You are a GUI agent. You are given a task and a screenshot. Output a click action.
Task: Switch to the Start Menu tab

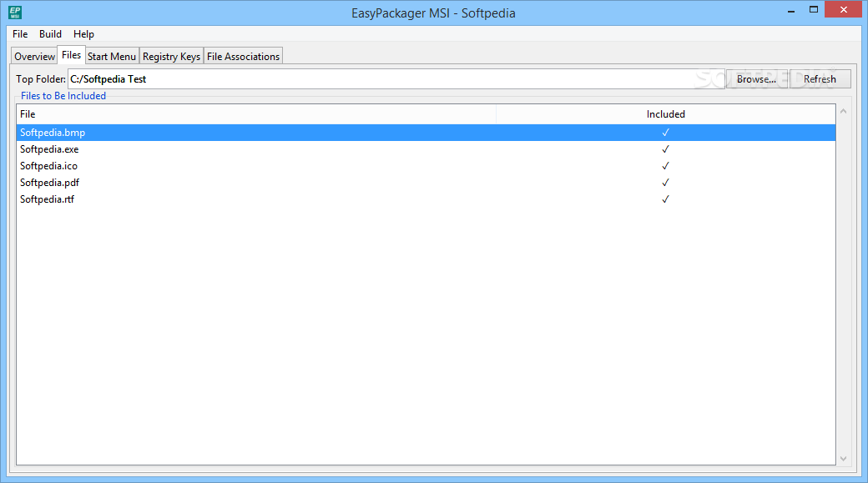[111, 57]
